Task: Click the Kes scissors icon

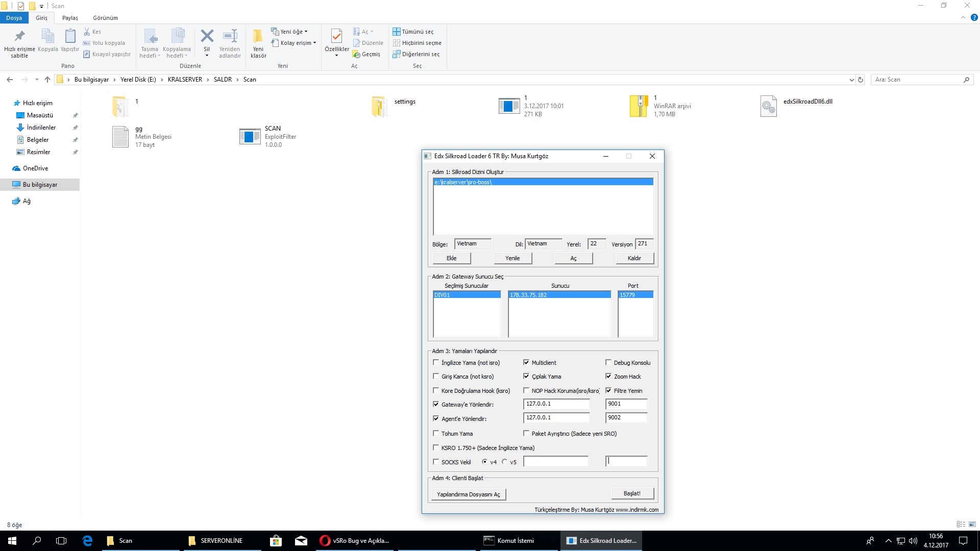Action: (x=87, y=32)
